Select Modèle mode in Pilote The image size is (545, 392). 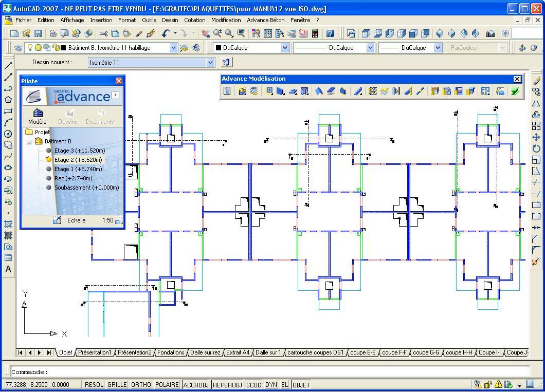click(38, 116)
